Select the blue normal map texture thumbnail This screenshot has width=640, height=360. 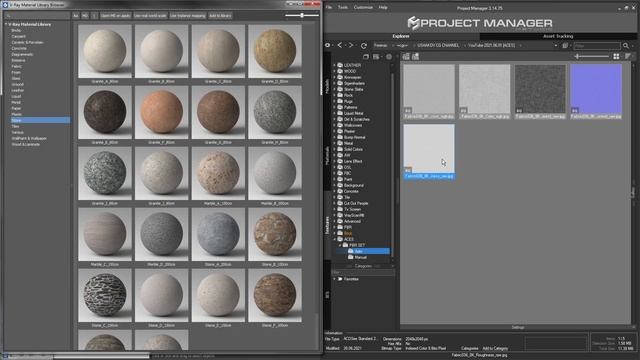[x=596, y=89]
